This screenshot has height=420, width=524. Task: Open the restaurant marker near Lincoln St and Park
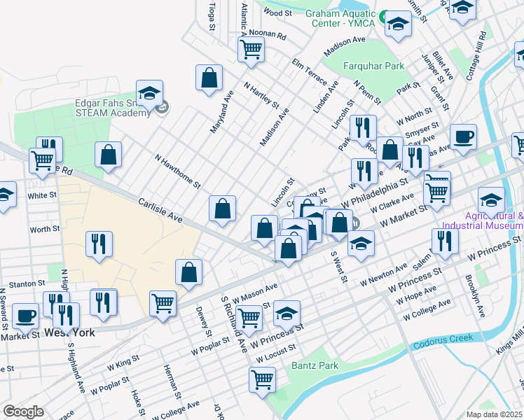click(x=364, y=129)
